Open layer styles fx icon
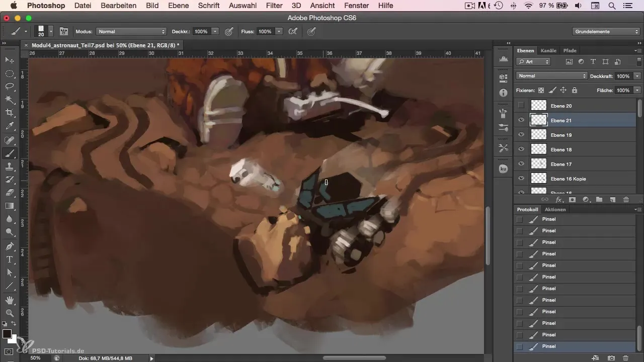The height and width of the screenshot is (362, 644). [x=558, y=200]
